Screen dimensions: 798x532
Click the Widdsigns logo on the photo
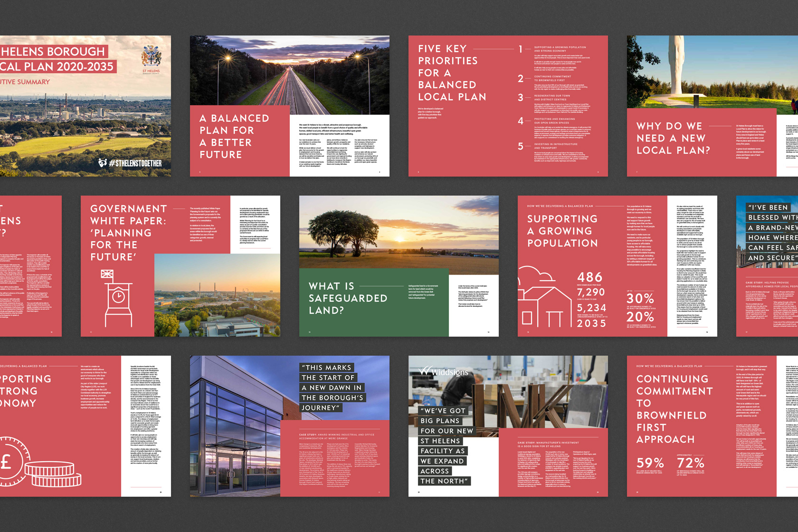444,371
